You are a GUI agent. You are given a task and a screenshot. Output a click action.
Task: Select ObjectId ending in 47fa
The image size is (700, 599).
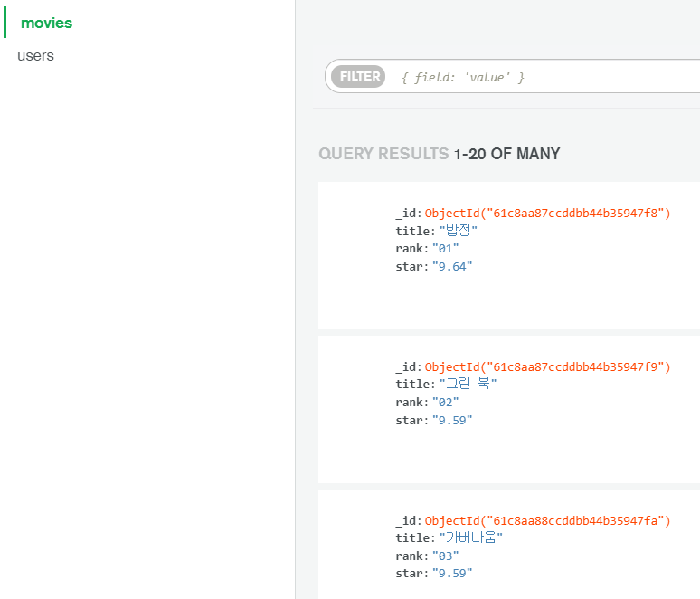click(x=547, y=520)
